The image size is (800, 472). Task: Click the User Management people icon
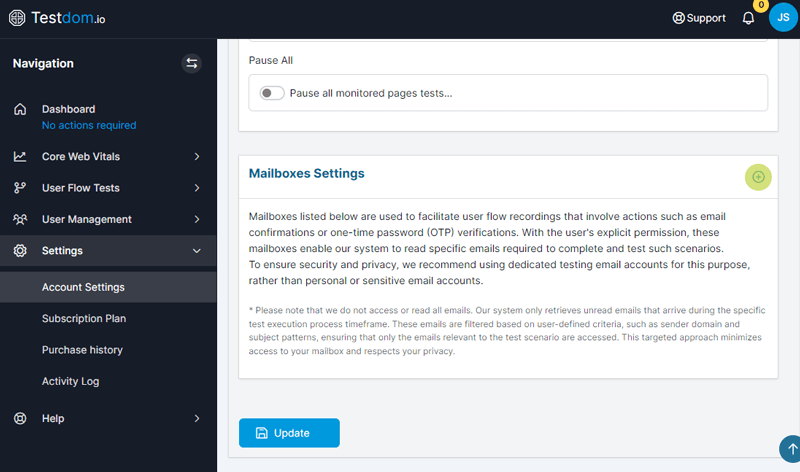pyautogui.click(x=20, y=219)
